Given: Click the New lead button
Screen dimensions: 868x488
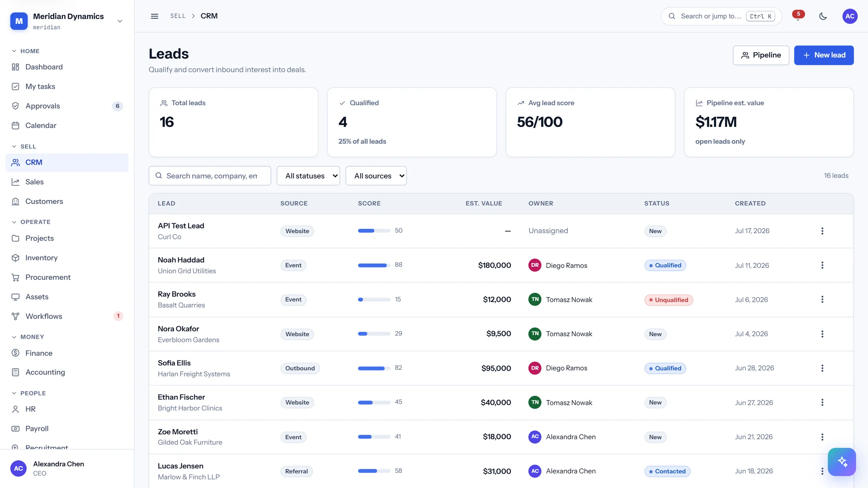Looking at the screenshot, I should (824, 55).
